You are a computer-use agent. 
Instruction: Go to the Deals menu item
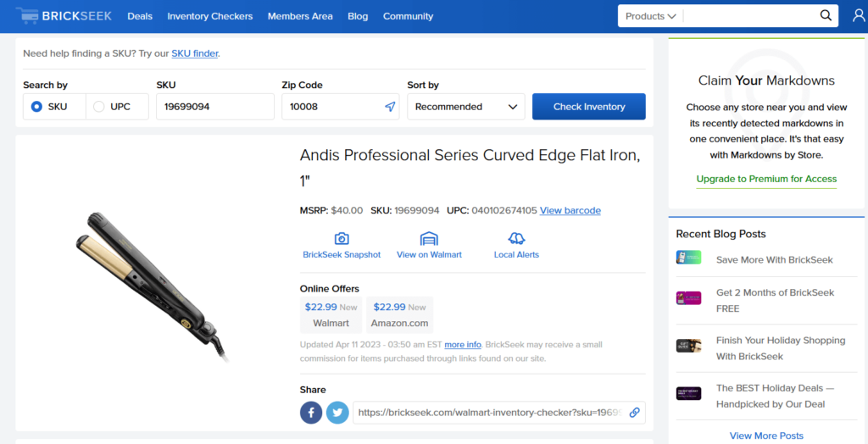coord(140,16)
